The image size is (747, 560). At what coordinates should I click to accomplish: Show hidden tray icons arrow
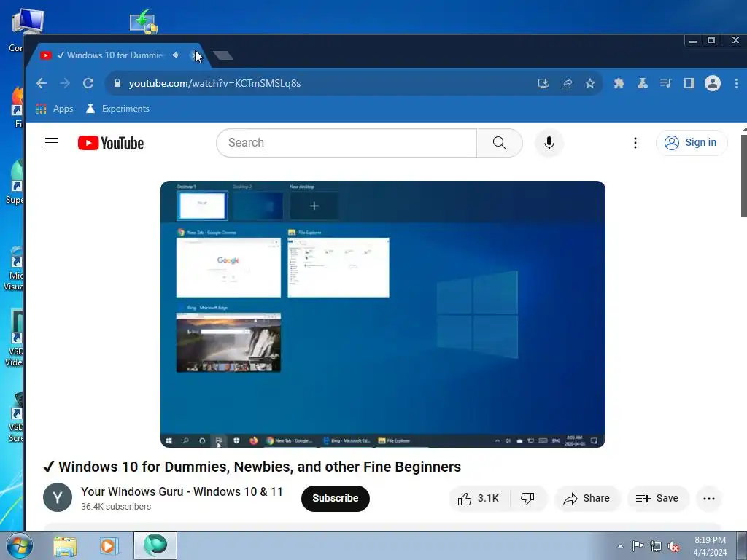pyautogui.click(x=620, y=546)
